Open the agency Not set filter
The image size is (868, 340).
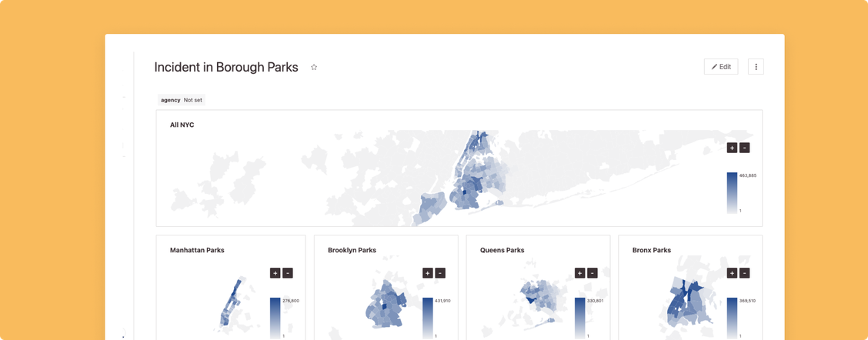tap(182, 100)
